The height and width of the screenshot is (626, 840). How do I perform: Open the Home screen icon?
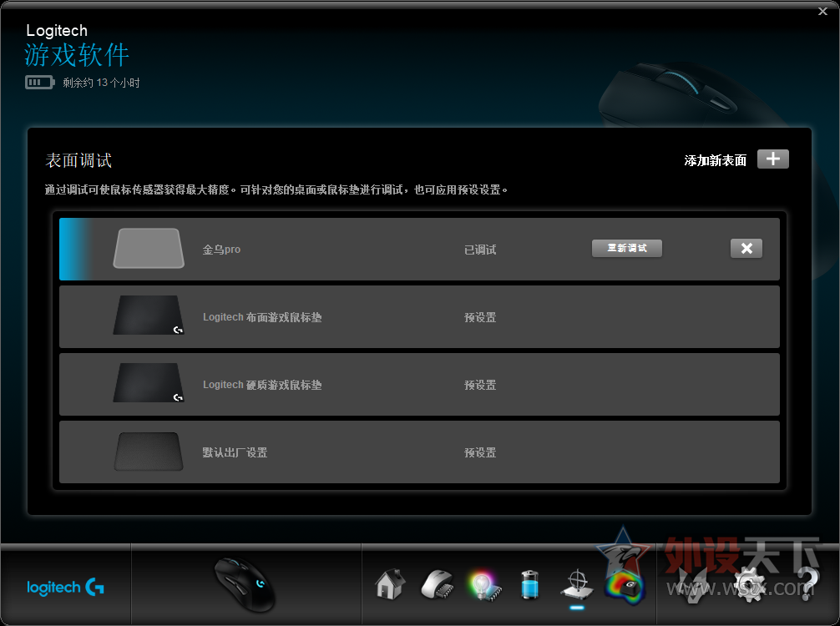point(390,583)
